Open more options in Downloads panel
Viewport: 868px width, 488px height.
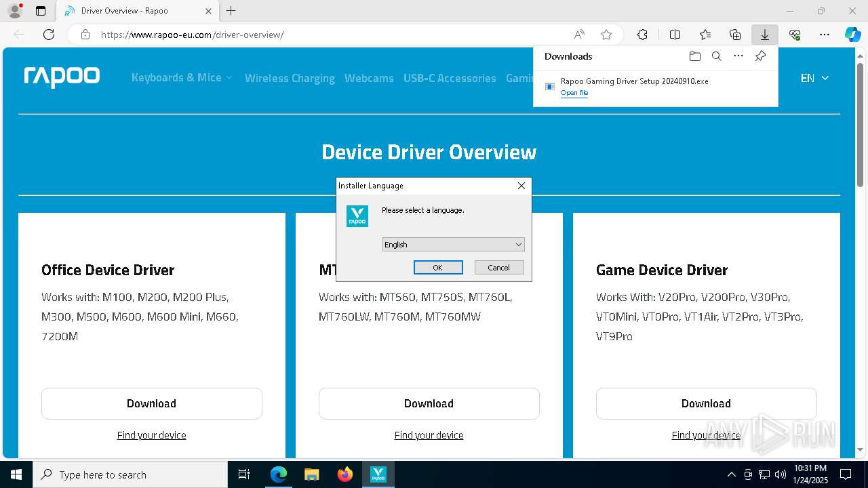[x=738, y=56]
